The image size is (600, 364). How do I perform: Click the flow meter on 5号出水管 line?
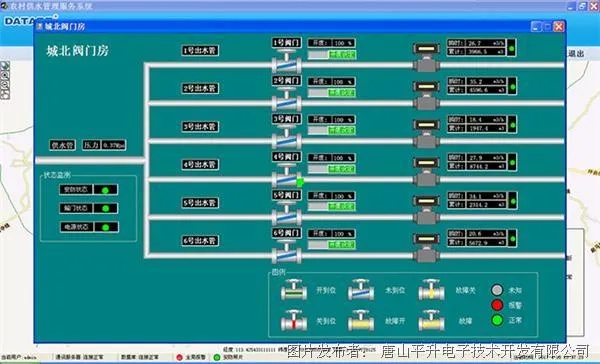[426, 210]
